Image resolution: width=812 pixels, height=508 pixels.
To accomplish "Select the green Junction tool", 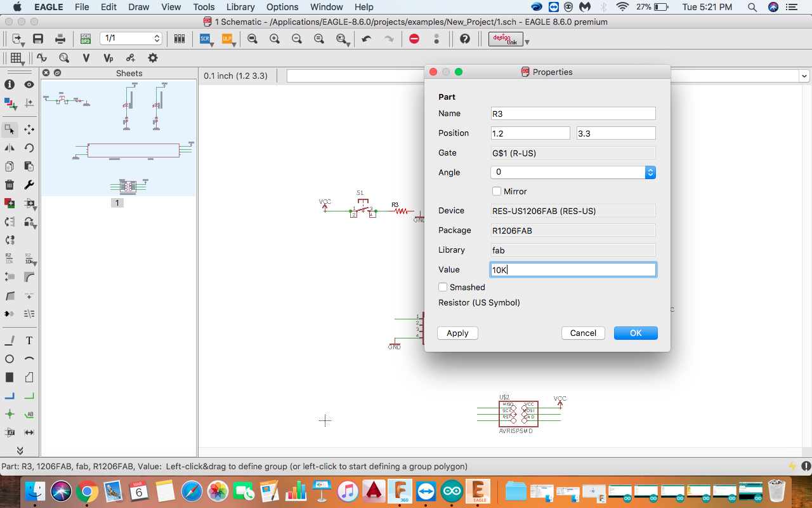I will (10, 414).
